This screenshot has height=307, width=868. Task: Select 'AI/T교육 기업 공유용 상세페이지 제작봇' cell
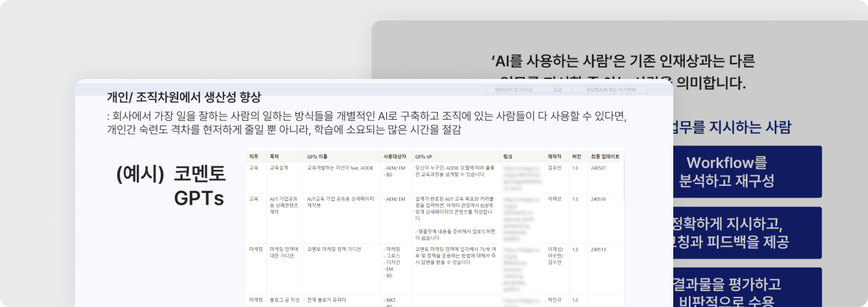pyautogui.click(x=340, y=202)
